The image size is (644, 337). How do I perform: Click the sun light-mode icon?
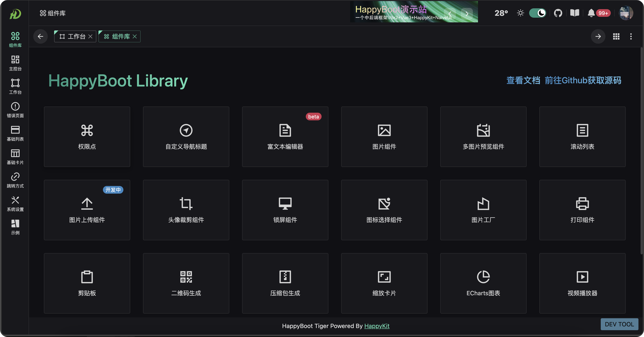pos(520,13)
